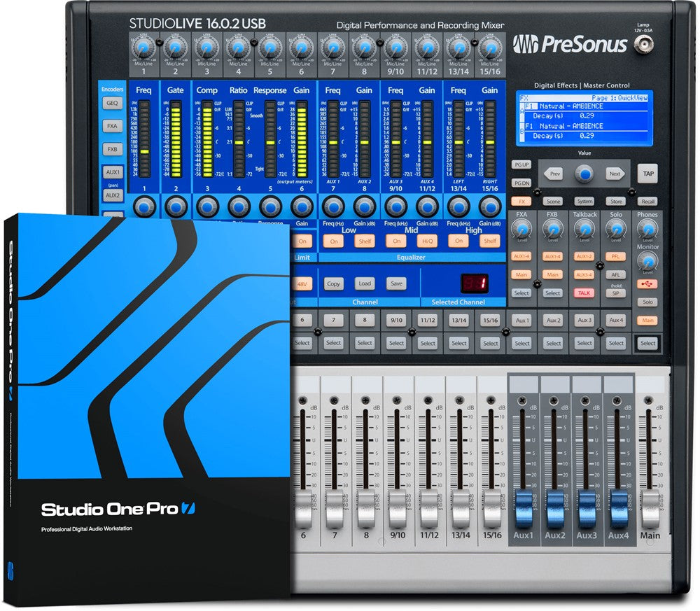Click the Select button under FXA
Image resolution: width=700 pixels, height=611 pixels.
point(521,293)
